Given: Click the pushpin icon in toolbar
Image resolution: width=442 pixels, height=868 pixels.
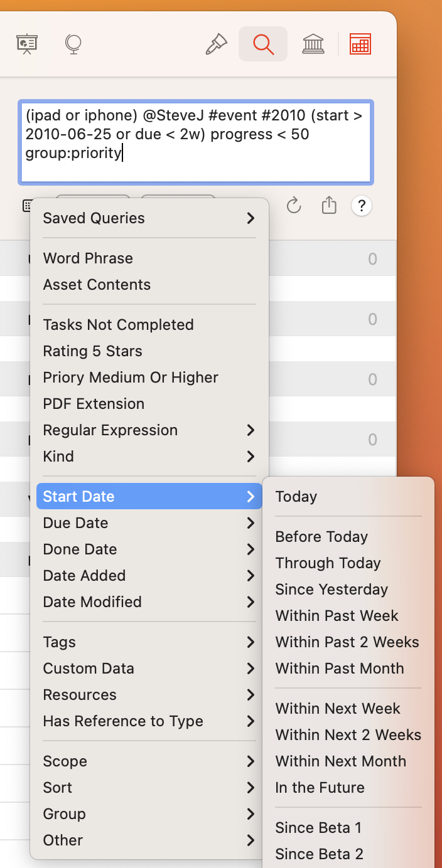Looking at the screenshot, I should pos(216,44).
